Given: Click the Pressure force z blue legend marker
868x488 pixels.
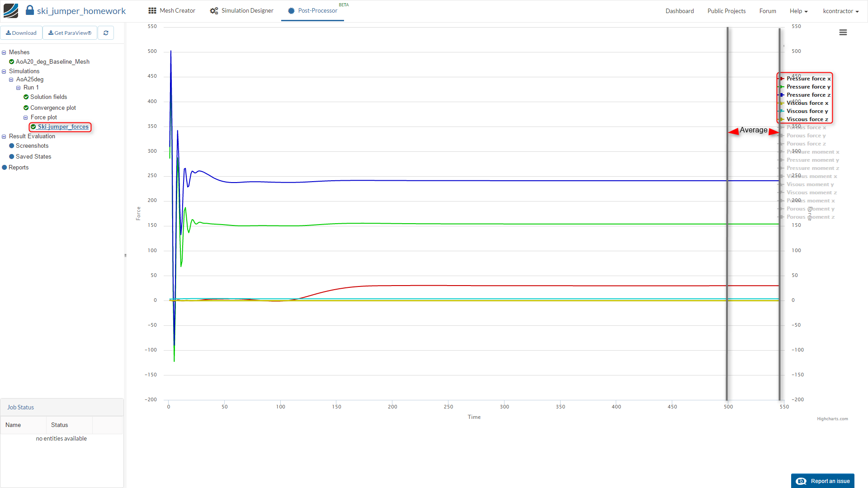Looking at the screenshot, I should point(782,95).
